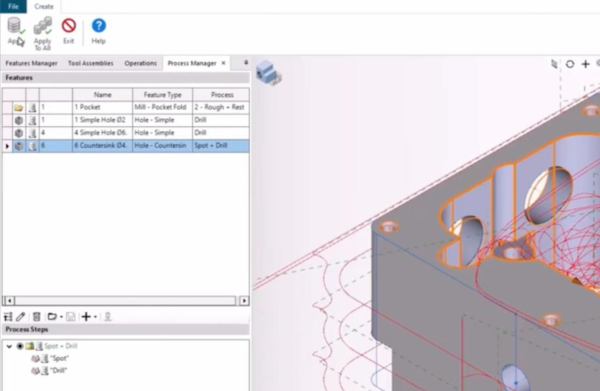Click the greyed save disk icon

[x=70, y=317]
